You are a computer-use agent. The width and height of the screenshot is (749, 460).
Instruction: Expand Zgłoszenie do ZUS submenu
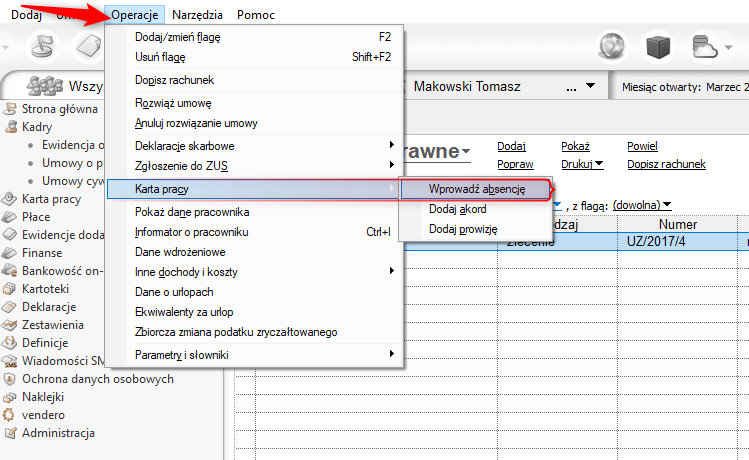pos(255,166)
